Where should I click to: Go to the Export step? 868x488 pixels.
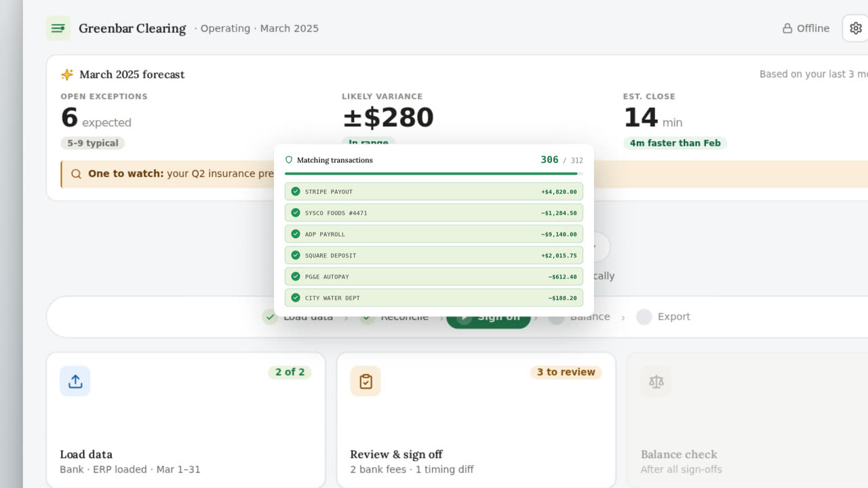(x=664, y=317)
